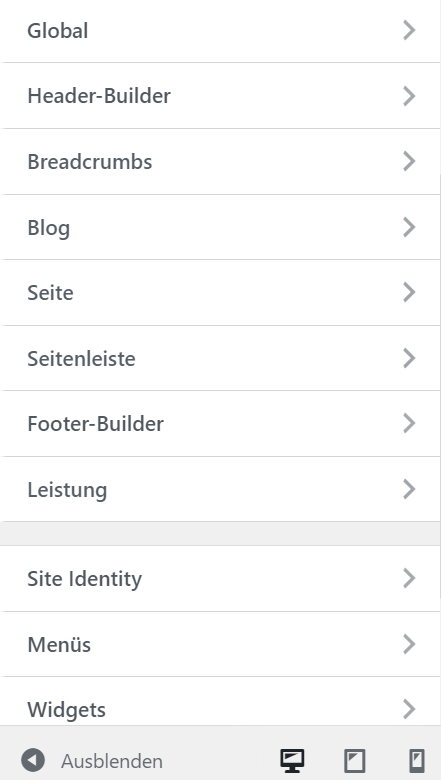Click the Site Identity chevron arrow

point(409,579)
